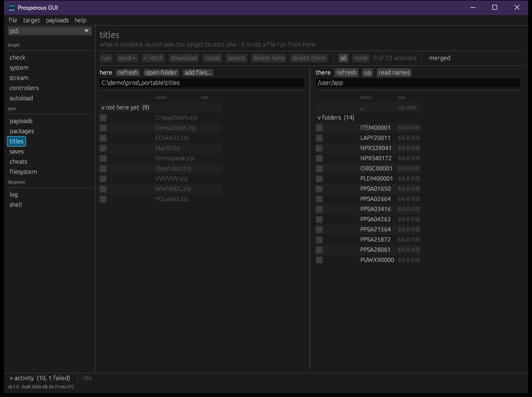
Task: Collapse the 'not here yet' group
Action: point(125,107)
